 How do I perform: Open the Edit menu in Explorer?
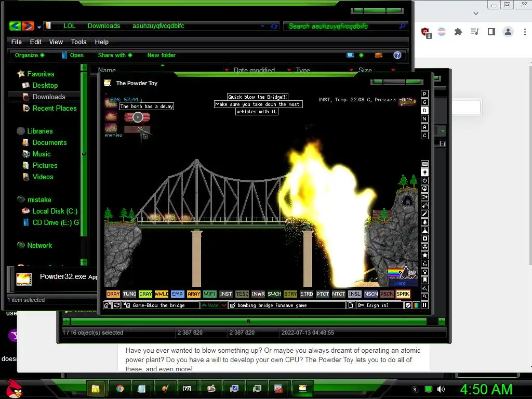35,42
